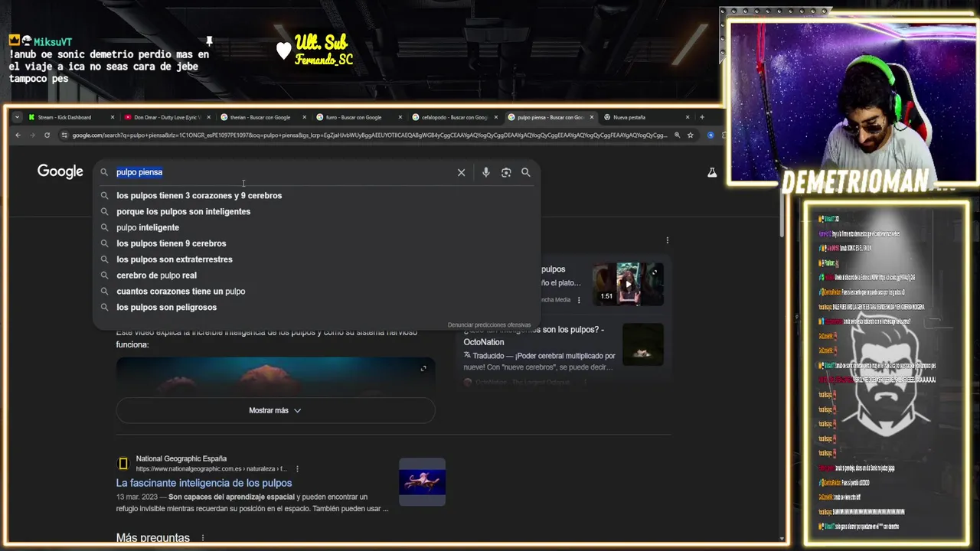
Task: Open the 'son los pulpos? - OctoNation' result
Action: [x=534, y=335]
